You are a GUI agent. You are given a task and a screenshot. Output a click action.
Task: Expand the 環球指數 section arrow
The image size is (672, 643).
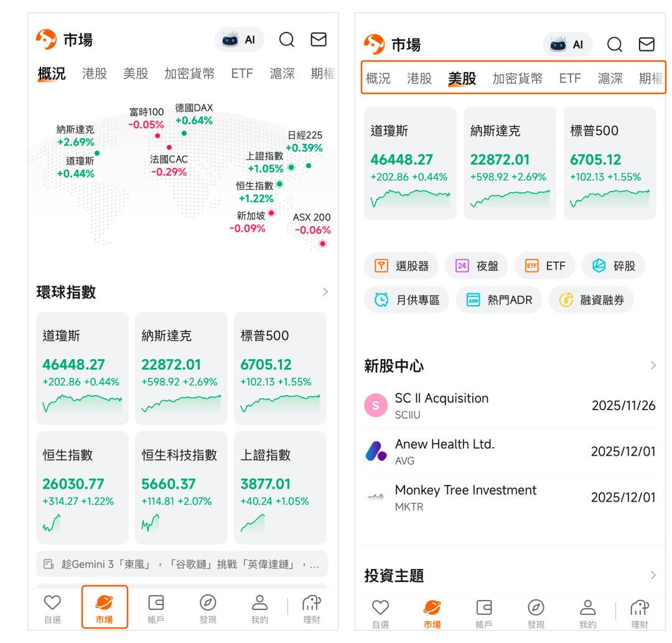pos(325,292)
